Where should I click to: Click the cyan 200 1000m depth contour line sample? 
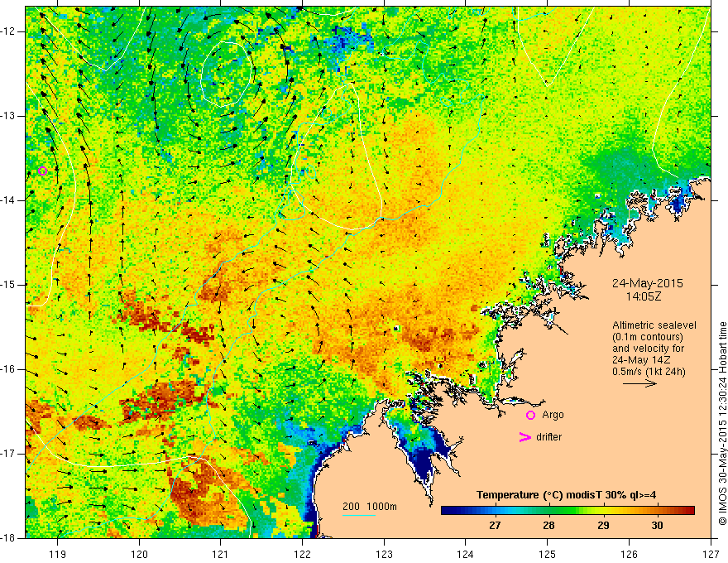click(359, 515)
